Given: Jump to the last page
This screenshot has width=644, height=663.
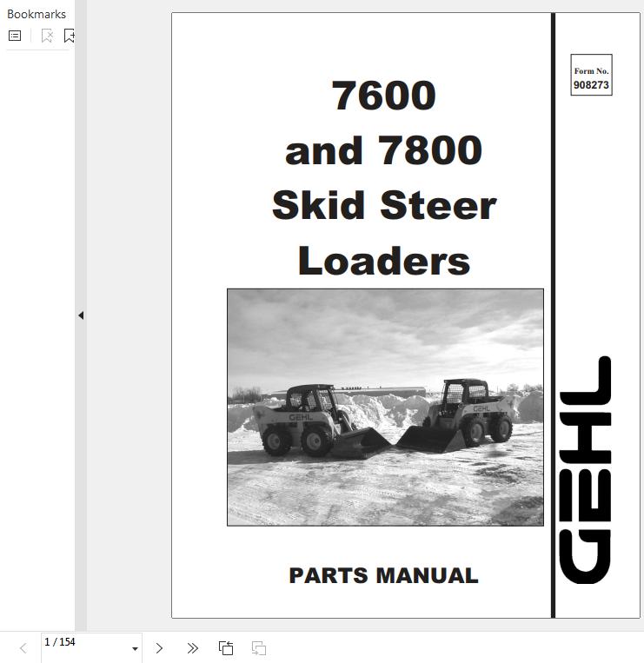Looking at the screenshot, I should 192,648.
